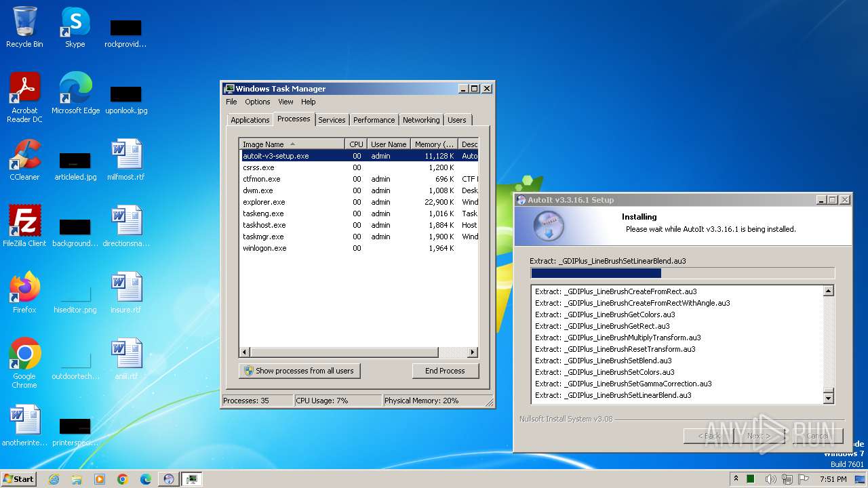Click the Chrome icon in the taskbar
Screen dimensions: 868x488
tap(123, 479)
